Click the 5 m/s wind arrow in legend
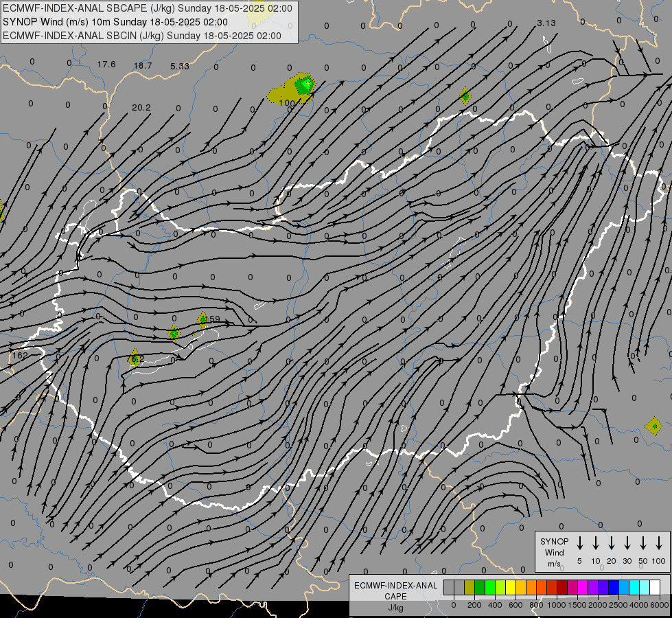 (x=579, y=543)
